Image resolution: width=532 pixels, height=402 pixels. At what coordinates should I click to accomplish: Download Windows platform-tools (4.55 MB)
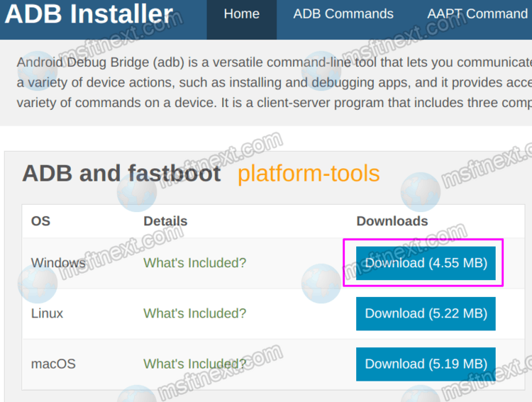click(426, 263)
